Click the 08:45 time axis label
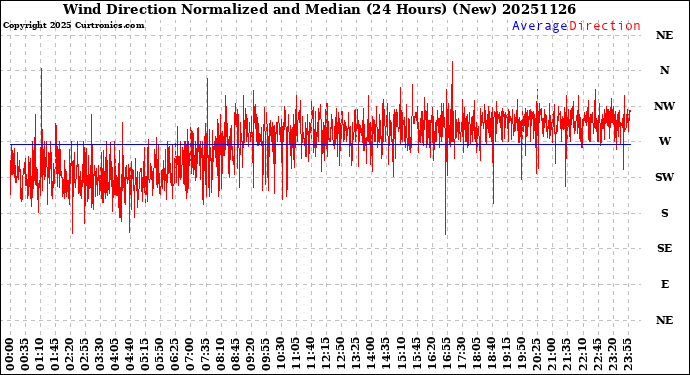This screenshot has width=690, height=375. pos(235,354)
